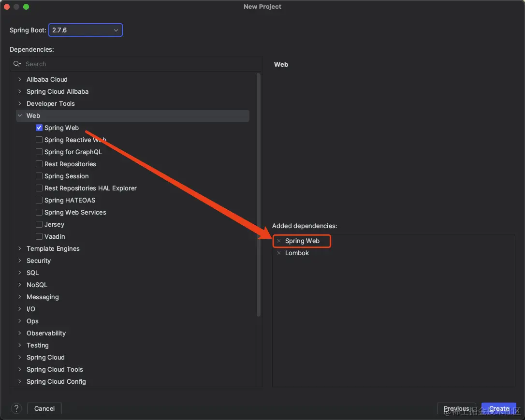525x420 pixels.
Task: Remove Spring Web from added dependencies
Action: coord(279,241)
